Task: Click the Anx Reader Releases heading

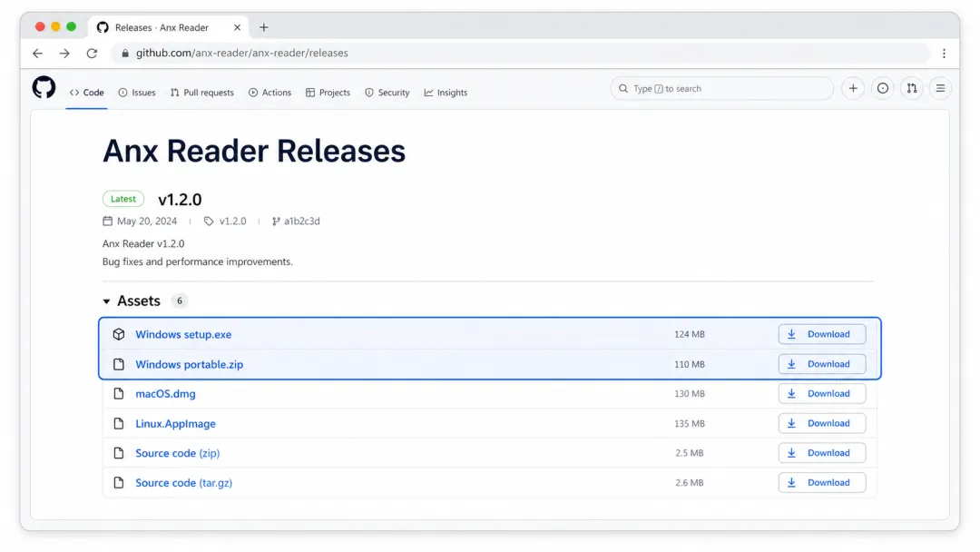Action: pyautogui.click(x=254, y=152)
